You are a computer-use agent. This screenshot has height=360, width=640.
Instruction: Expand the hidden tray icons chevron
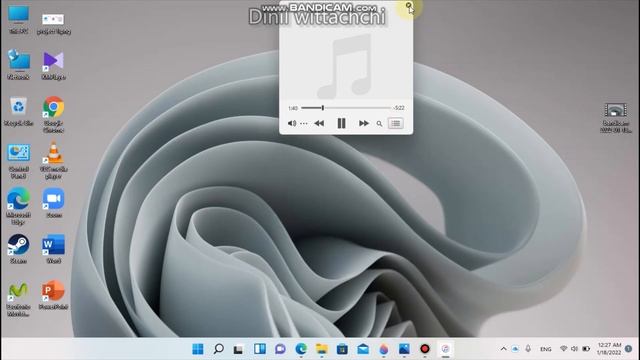tap(503, 349)
